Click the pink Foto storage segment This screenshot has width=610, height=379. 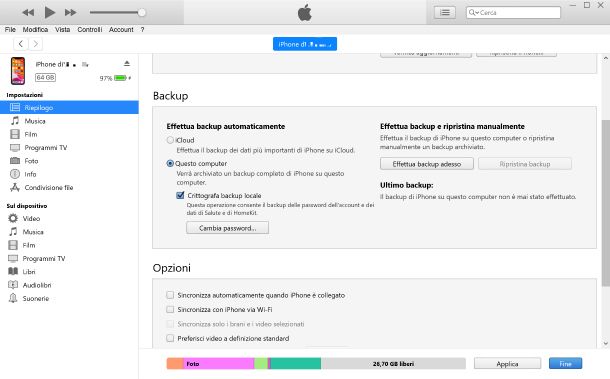(x=219, y=364)
